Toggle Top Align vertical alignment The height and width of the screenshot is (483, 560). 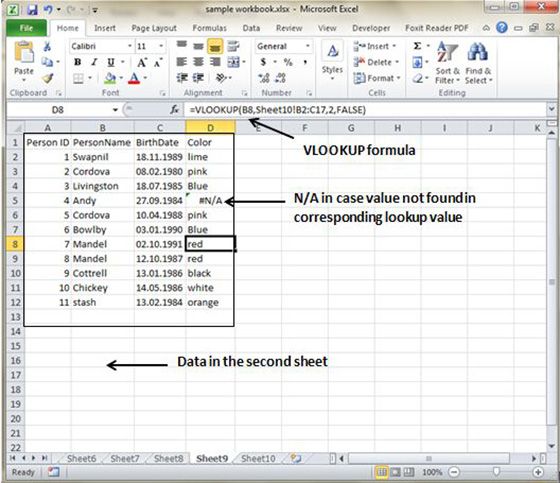pyautogui.click(x=182, y=45)
